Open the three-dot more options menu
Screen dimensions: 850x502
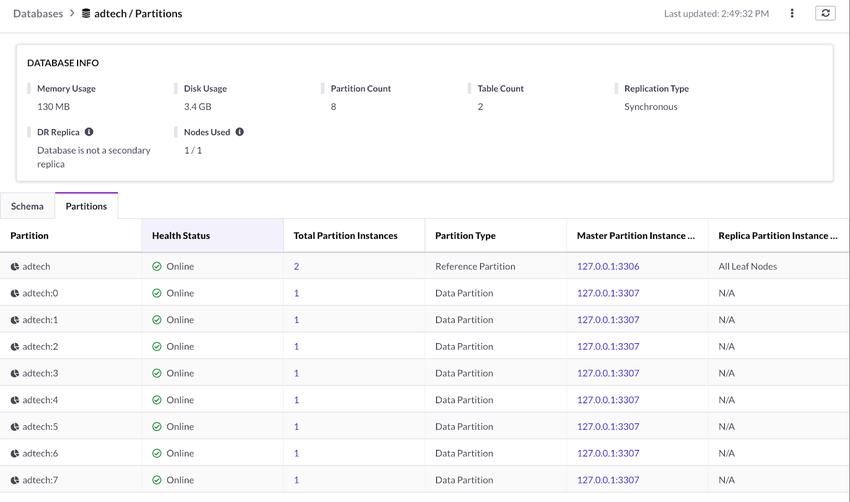click(x=792, y=14)
